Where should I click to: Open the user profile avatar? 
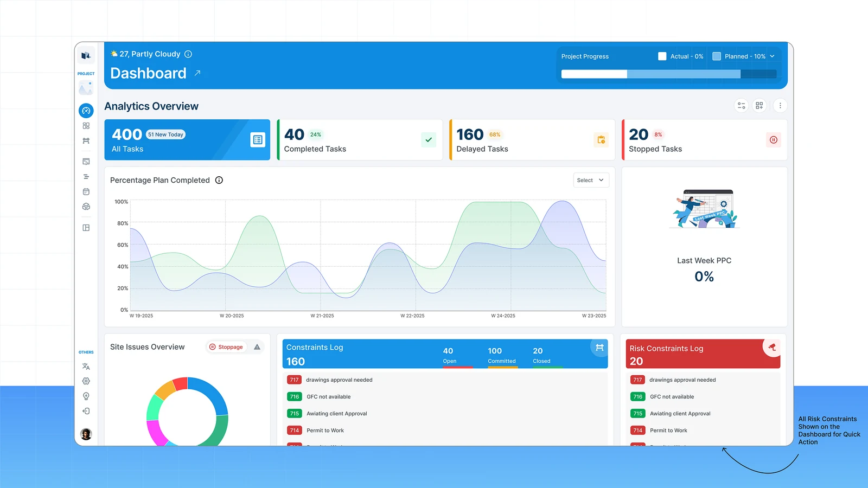click(86, 434)
